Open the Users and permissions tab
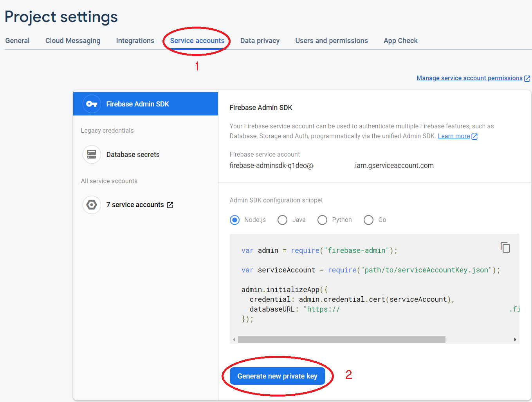The height and width of the screenshot is (402, 532). [332, 41]
